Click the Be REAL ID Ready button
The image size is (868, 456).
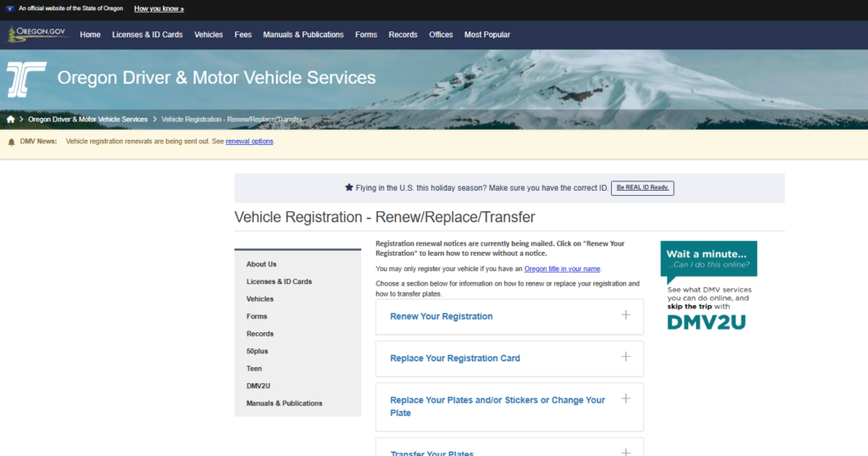643,188
